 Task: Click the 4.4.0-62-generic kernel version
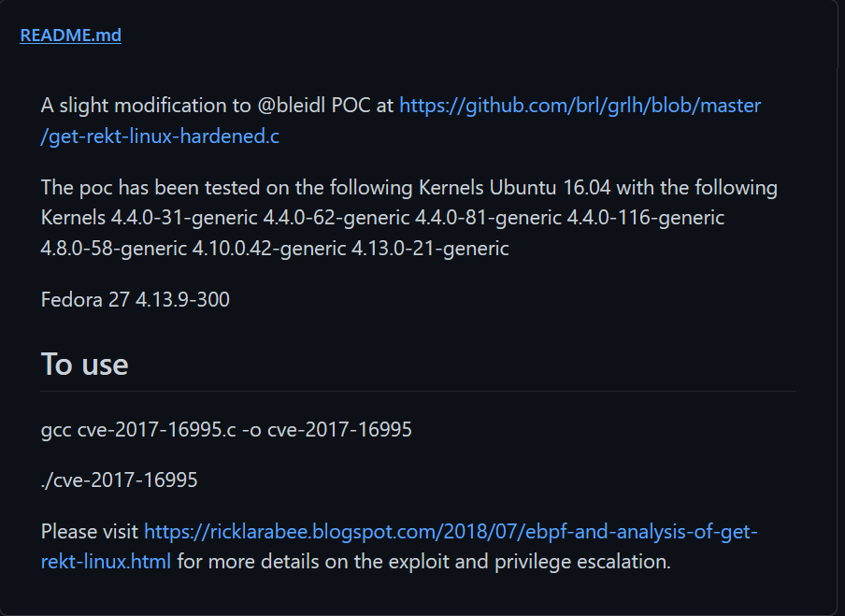point(337,218)
